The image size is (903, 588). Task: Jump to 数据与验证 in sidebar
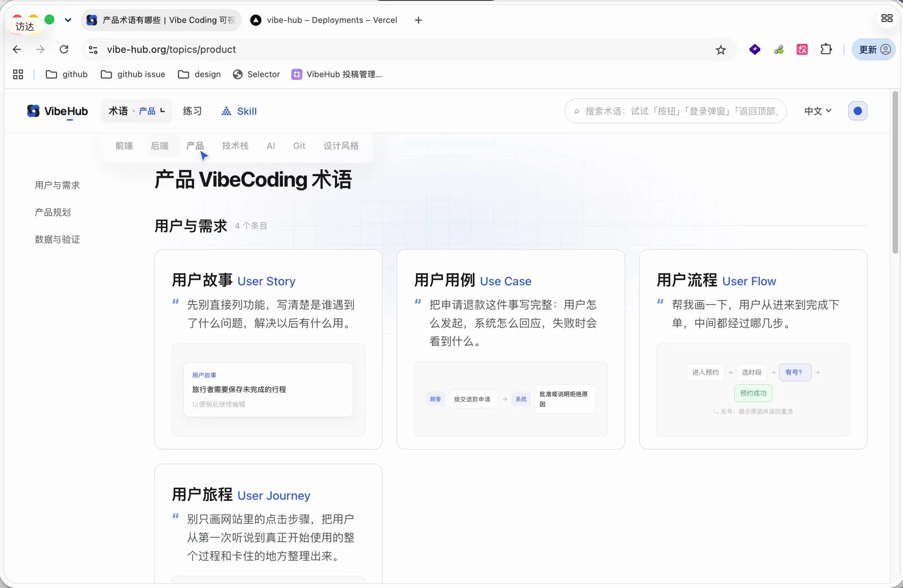click(57, 239)
